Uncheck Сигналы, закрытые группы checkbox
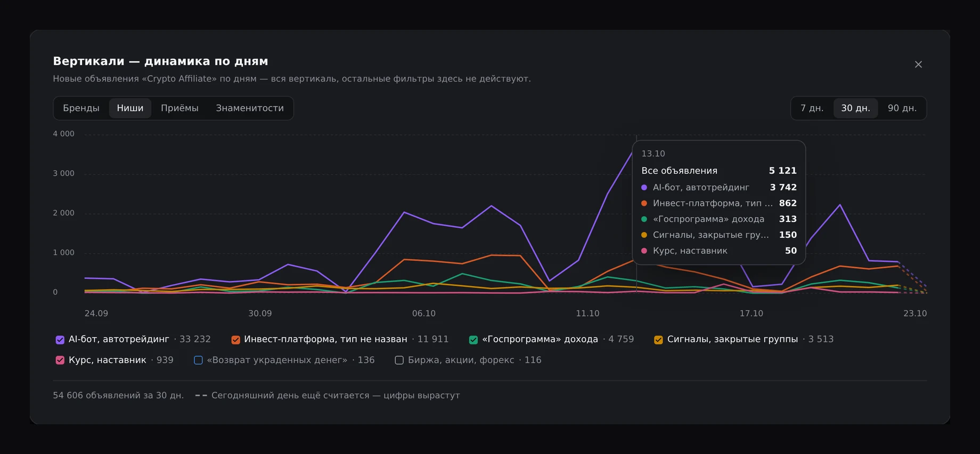This screenshot has height=454, width=980. [658, 340]
